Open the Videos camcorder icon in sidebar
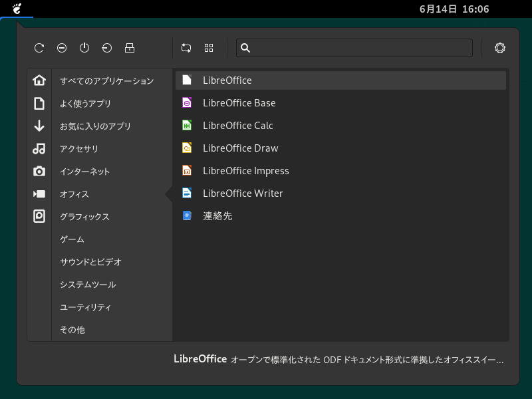 click(39, 194)
